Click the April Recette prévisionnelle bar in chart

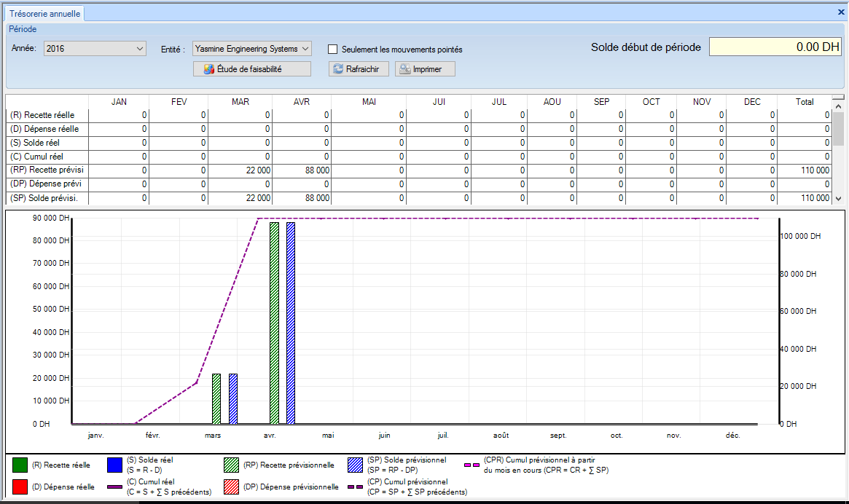[275, 323]
